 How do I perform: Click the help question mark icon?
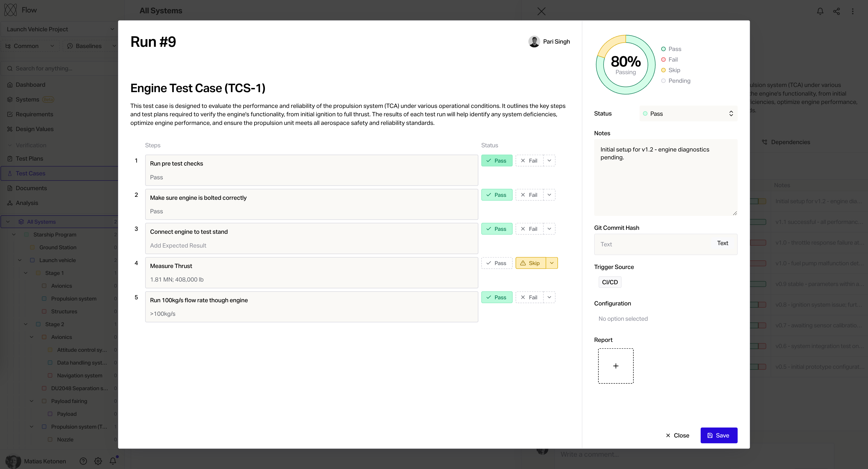tap(83, 461)
